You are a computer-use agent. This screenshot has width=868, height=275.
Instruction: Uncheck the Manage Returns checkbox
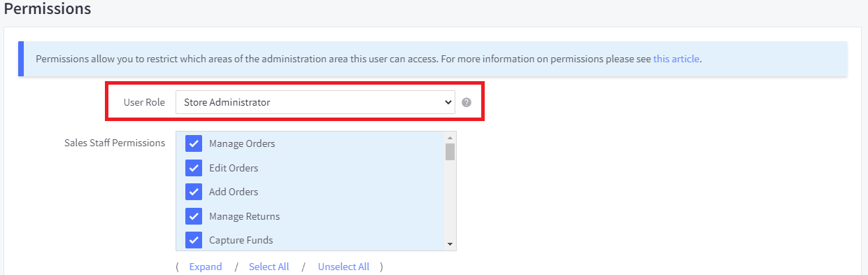194,216
